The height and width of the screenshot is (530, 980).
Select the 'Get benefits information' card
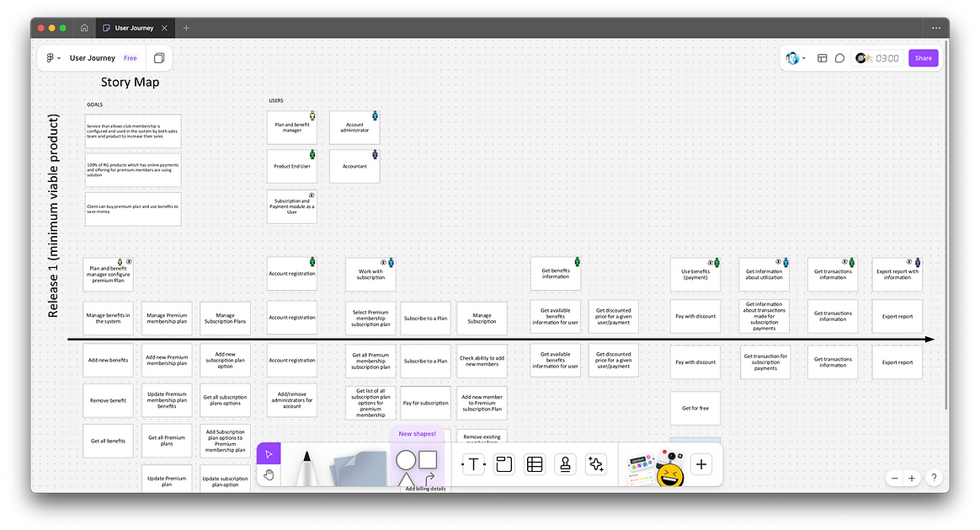pyautogui.click(x=556, y=274)
